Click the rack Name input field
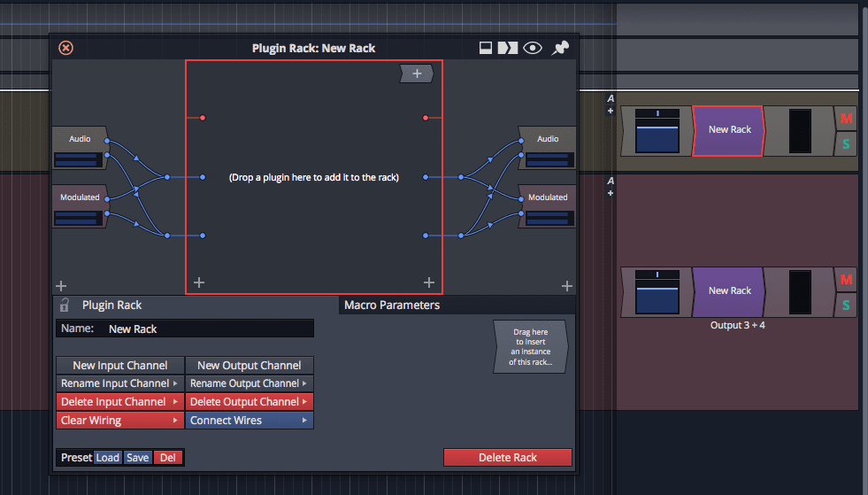Viewport: 868px width, 495px height. pos(208,329)
